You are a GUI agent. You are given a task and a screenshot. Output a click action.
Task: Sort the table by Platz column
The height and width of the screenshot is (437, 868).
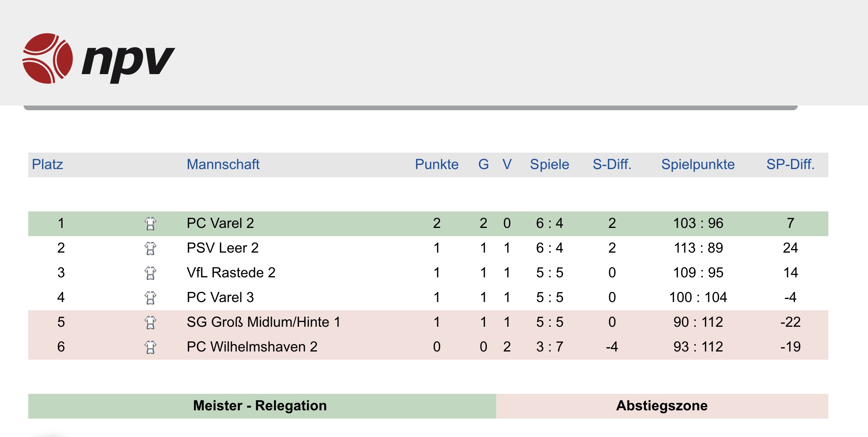(47, 164)
